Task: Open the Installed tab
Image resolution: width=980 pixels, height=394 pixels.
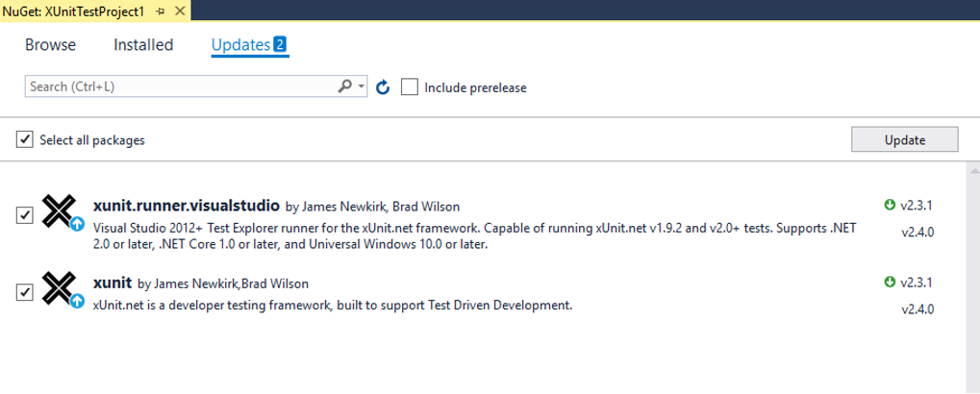Action: tap(143, 44)
